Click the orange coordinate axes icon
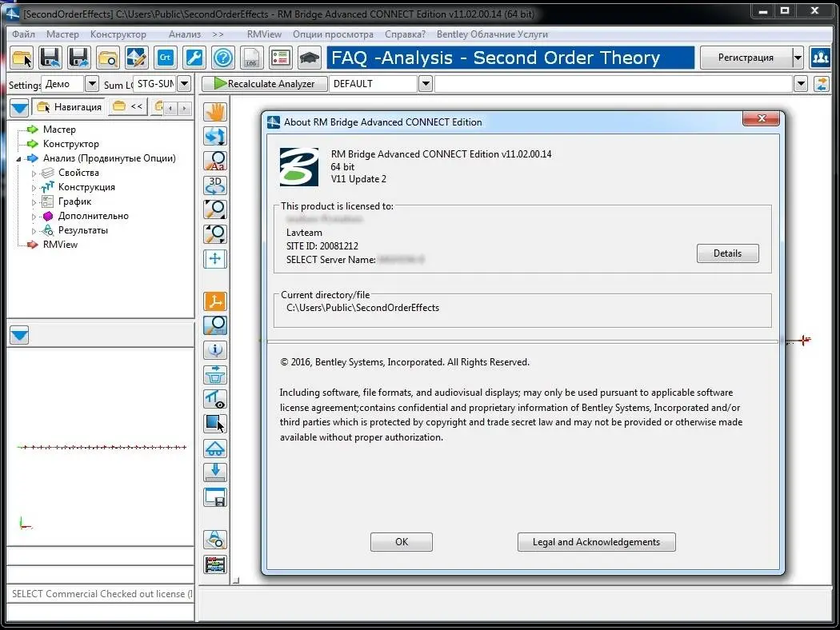Viewport: 840px width, 630px height. pos(215,301)
